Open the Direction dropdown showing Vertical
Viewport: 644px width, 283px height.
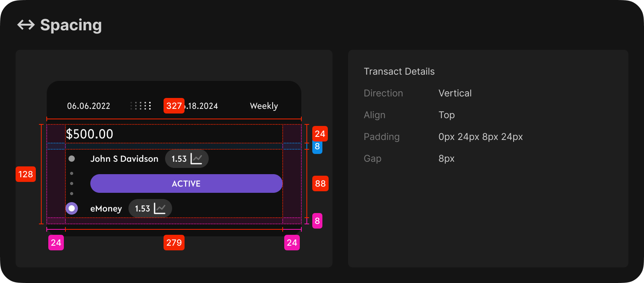click(x=455, y=93)
